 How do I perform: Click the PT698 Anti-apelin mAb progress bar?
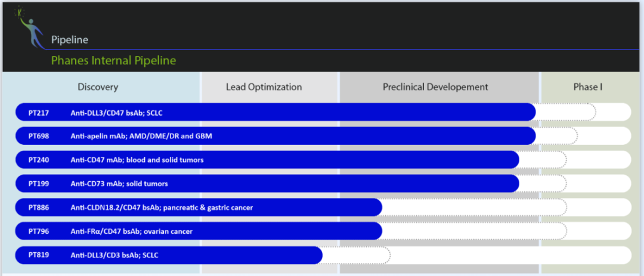pos(275,136)
